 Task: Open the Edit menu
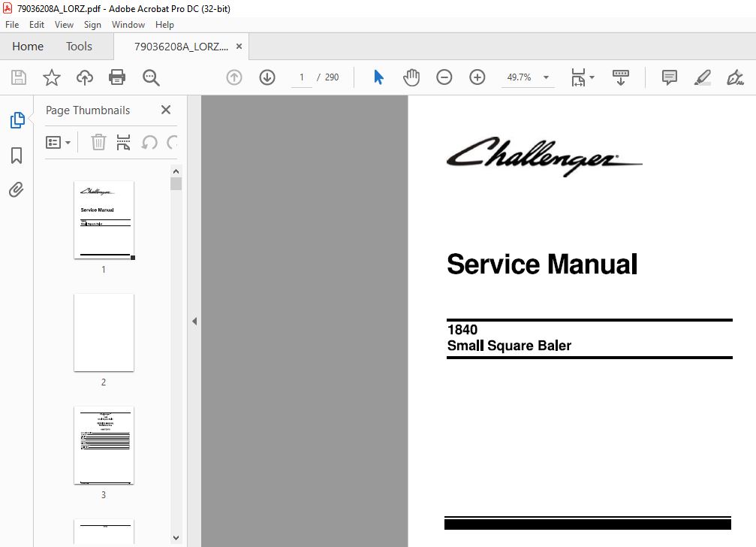(37, 25)
